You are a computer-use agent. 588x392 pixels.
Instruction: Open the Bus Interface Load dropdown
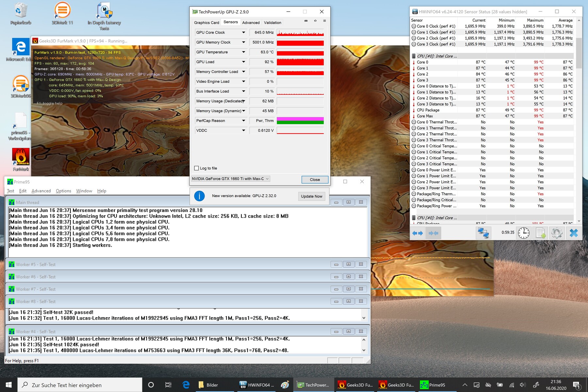(243, 91)
